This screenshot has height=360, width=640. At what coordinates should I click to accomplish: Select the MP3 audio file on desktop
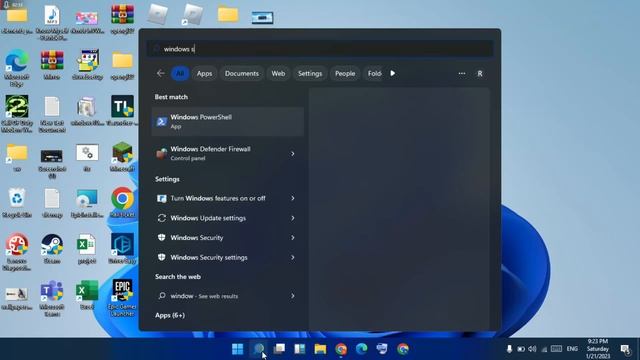point(52,22)
